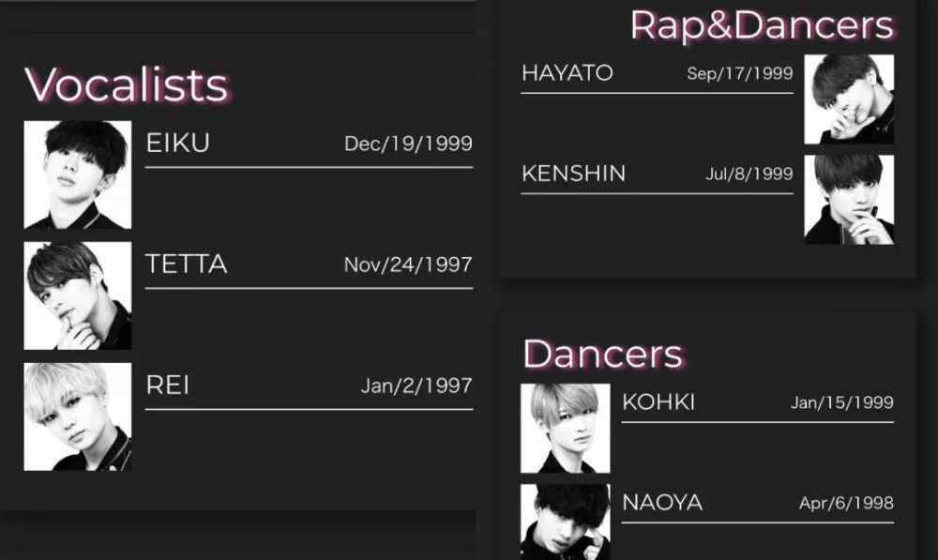This screenshot has width=938, height=560.
Task: Open the photo in KENSHIN's row
Action: [849, 199]
